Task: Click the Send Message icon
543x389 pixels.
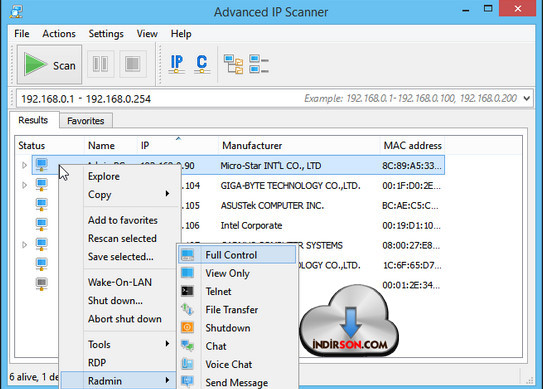Action: tap(188, 382)
